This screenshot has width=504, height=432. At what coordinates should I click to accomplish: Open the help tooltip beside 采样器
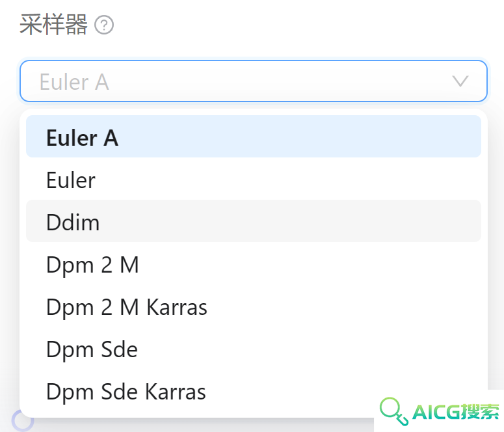(x=104, y=25)
